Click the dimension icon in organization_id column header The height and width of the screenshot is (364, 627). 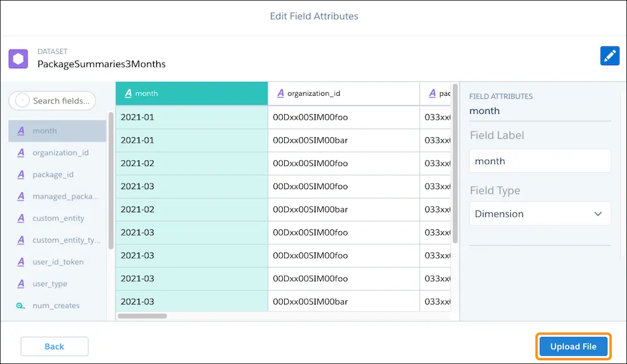pyautogui.click(x=280, y=93)
